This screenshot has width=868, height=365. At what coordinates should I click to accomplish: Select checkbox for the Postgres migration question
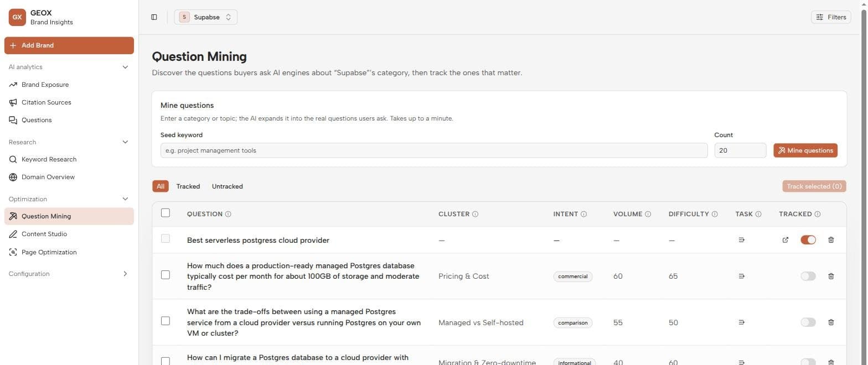click(166, 361)
